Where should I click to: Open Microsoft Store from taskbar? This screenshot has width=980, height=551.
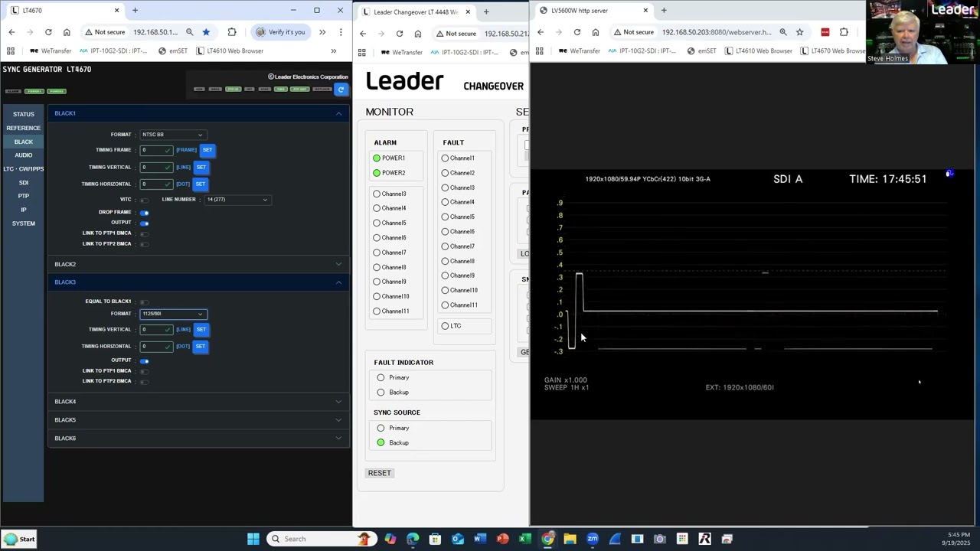pos(435,539)
